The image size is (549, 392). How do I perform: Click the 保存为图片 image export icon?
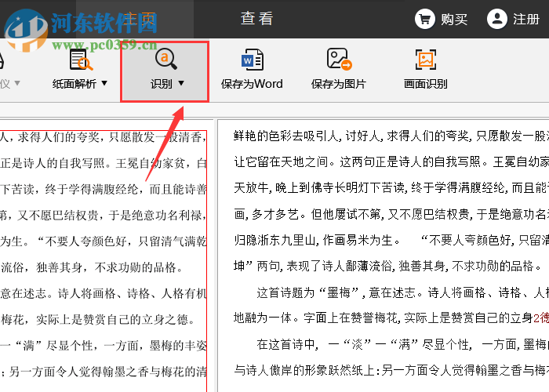[339, 59]
